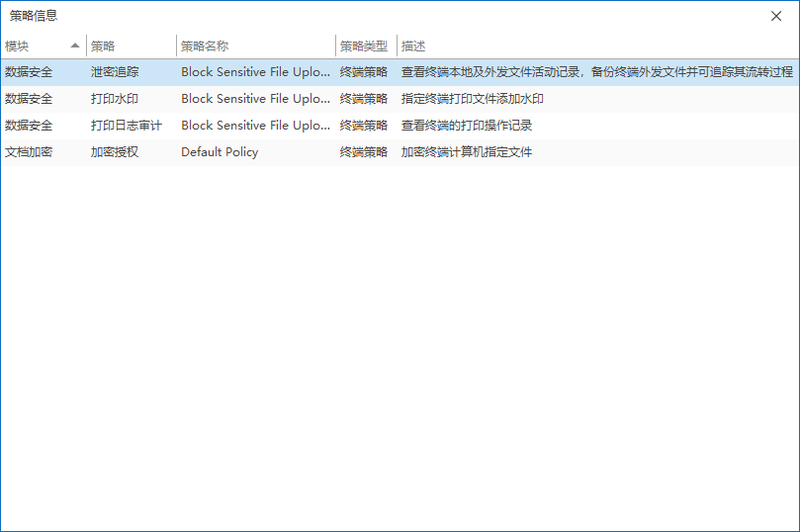The height and width of the screenshot is (532, 800).
Task: Click the description of 泄密追踪 row
Action: 596,72
